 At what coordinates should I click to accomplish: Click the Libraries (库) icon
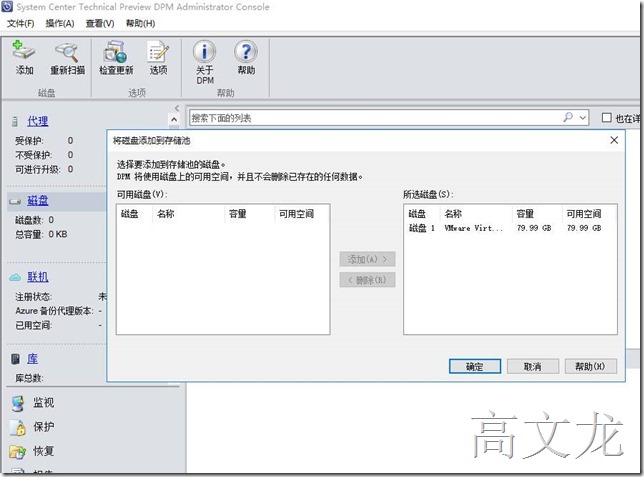(16, 359)
